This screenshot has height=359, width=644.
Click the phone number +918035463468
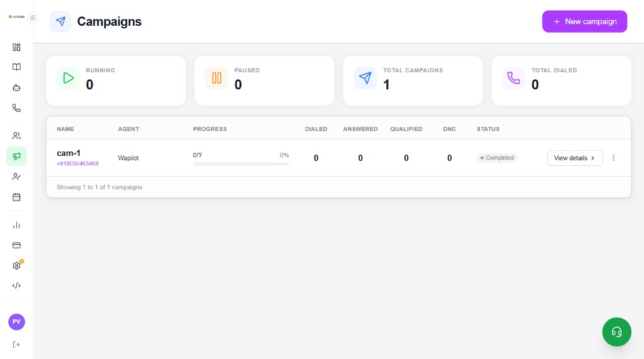(x=77, y=163)
